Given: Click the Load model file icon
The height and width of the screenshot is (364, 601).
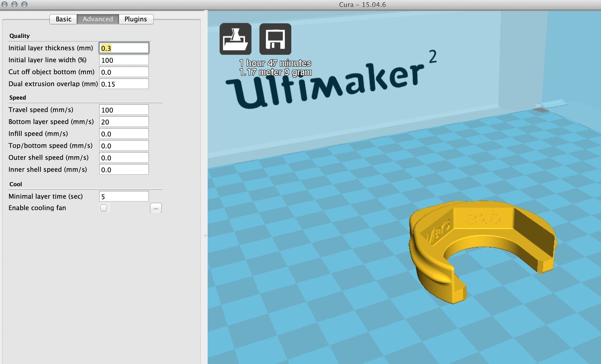Looking at the screenshot, I should [235, 39].
